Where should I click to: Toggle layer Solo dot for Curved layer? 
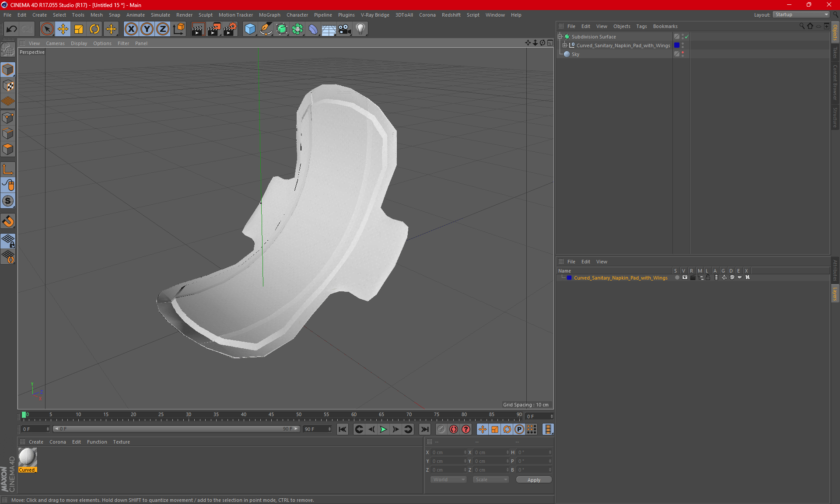677,277
